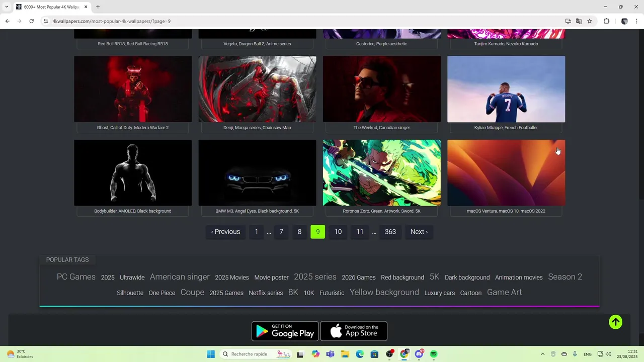Open the Google Translate page icon
The width and height of the screenshot is (644, 362).
tap(579, 21)
